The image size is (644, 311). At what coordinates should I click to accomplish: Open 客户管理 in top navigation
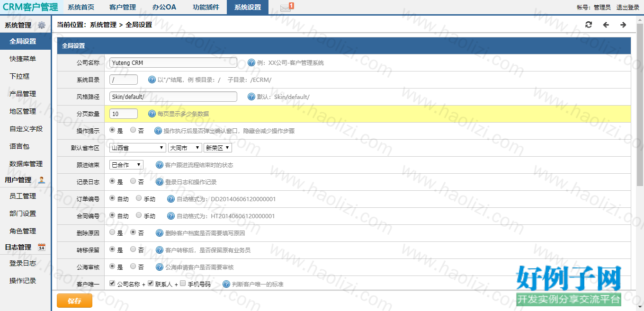pos(123,7)
